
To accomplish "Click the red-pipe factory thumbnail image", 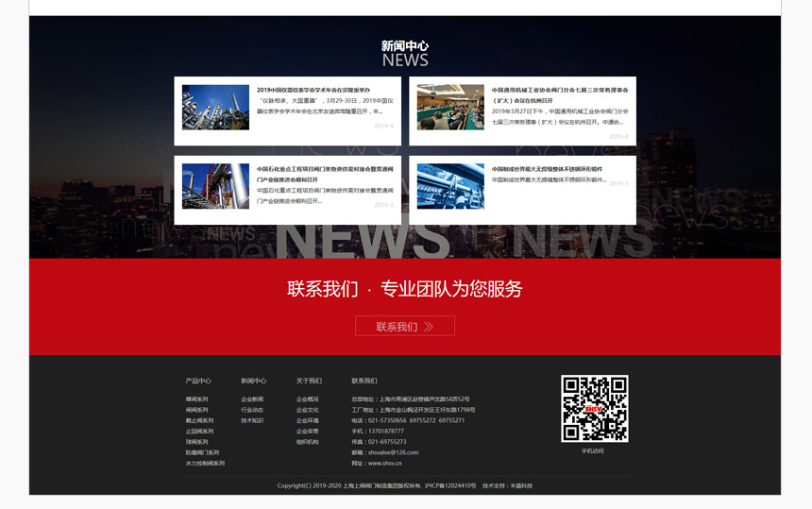I will coord(215,186).
